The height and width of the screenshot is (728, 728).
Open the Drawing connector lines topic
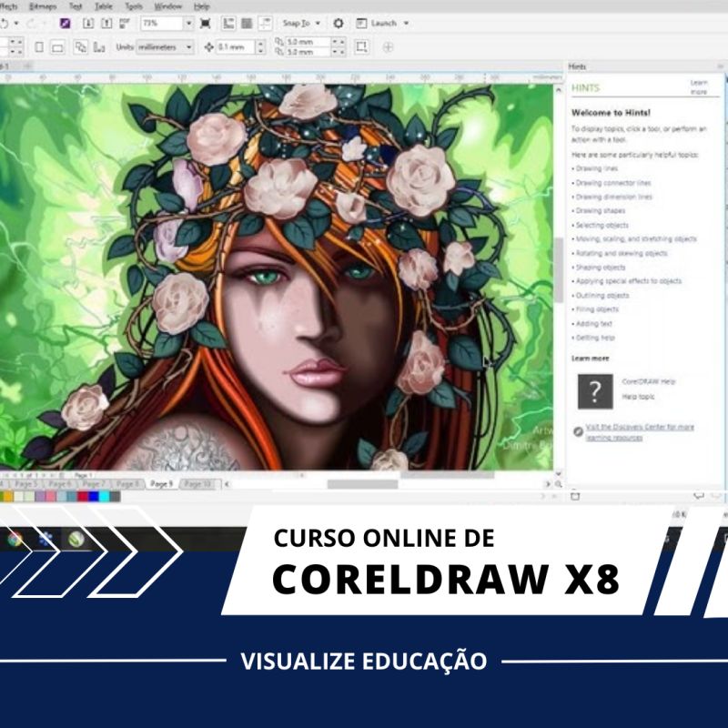click(x=613, y=183)
